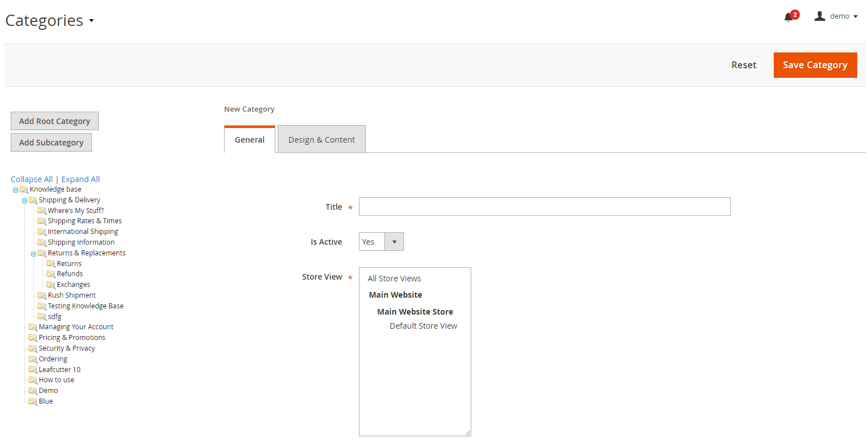Select Security & Privacy category label
Image resolution: width=868 pixels, height=442 pixels.
coord(67,348)
